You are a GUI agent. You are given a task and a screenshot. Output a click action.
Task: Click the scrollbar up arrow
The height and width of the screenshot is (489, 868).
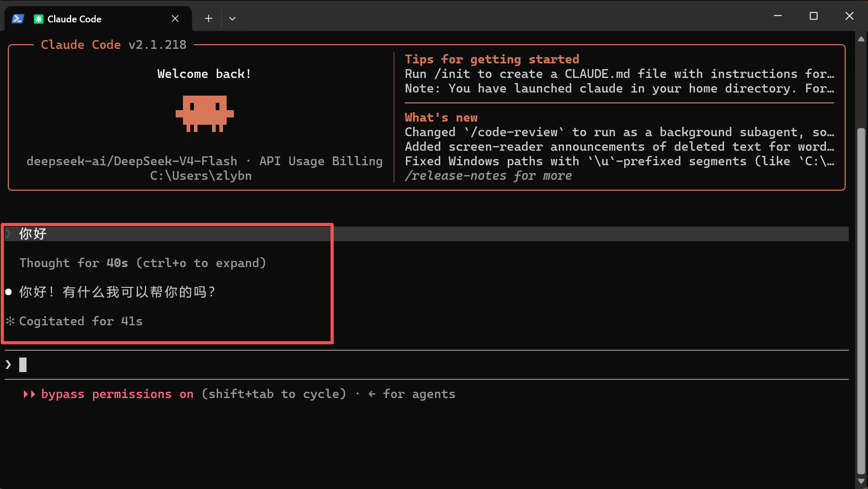[x=861, y=38]
